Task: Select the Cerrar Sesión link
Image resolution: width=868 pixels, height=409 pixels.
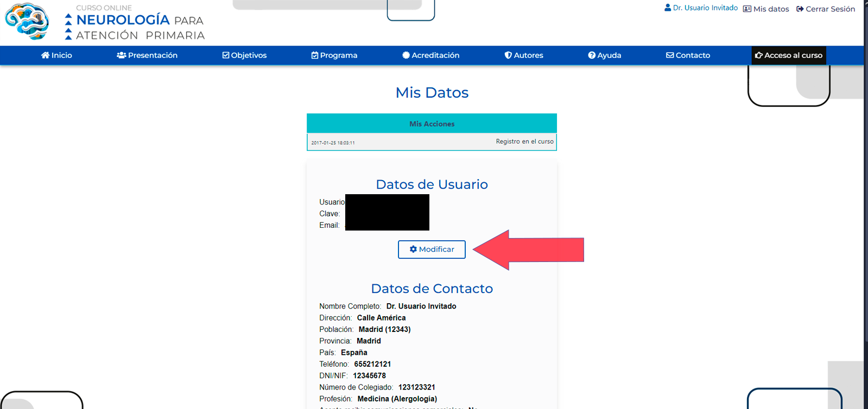Action: pyautogui.click(x=830, y=9)
